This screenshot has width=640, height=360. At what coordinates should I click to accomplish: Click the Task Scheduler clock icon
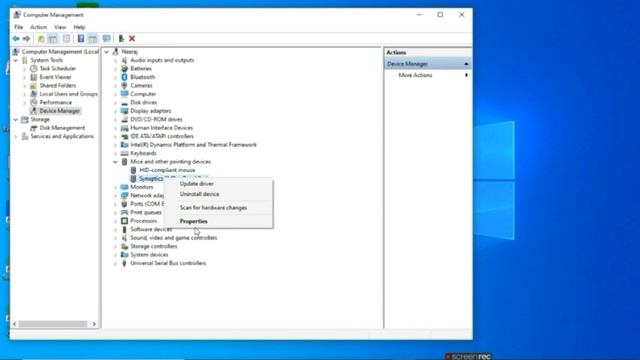pos(34,69)
